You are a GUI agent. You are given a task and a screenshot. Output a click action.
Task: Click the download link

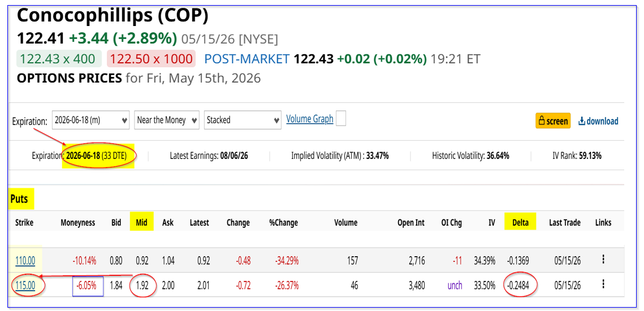click(598, 121)
